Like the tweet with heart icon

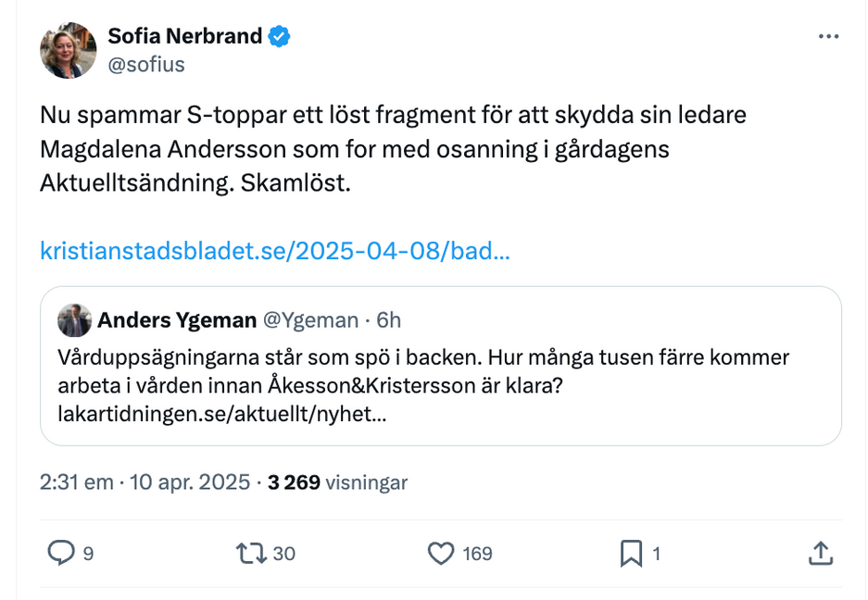point(441,554)
